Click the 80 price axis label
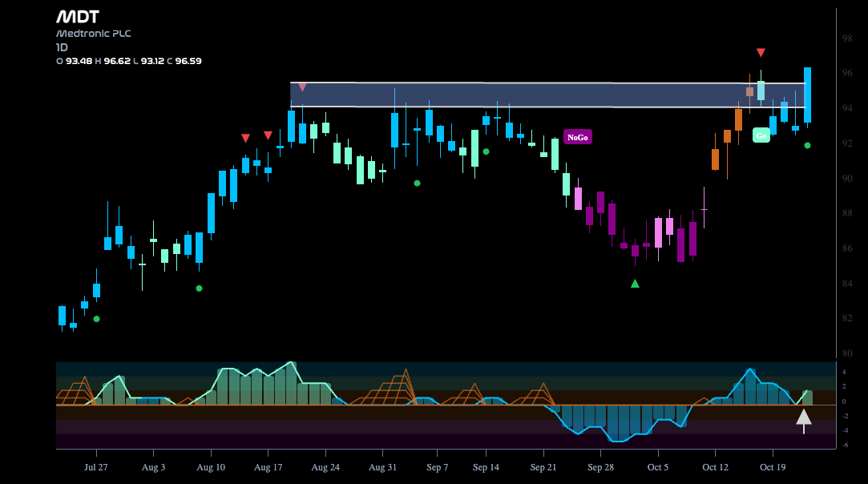Screen dimensions: 868x484 (847, 353)
